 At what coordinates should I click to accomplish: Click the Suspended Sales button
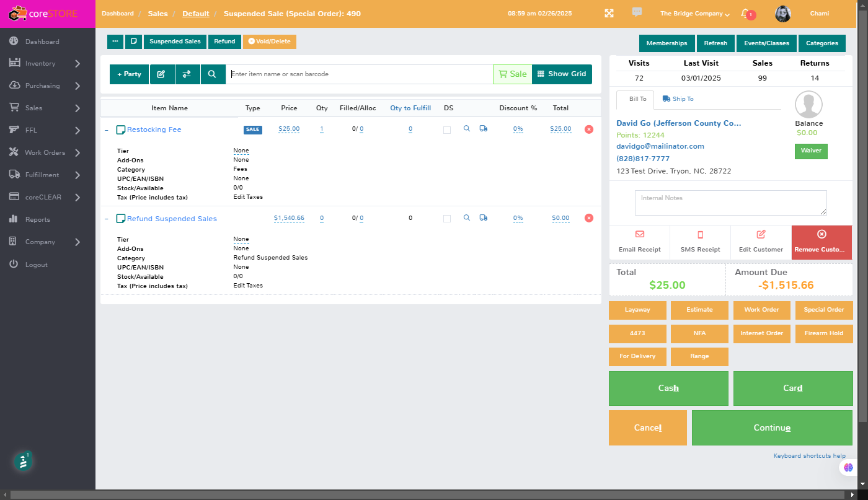175,42
